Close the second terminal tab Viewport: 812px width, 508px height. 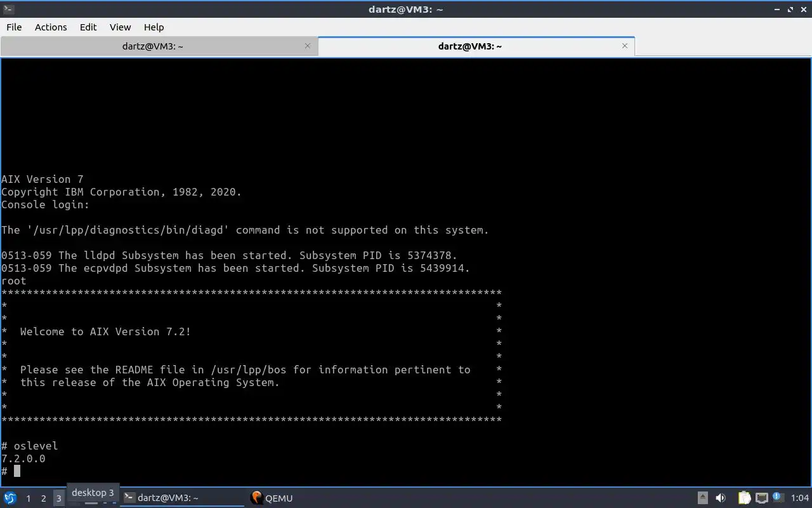625,46
